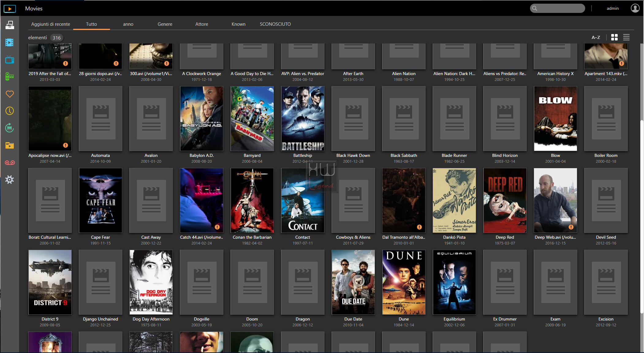The height and width of the screenshot is (353, 644).
Task: Click the Movies header title
Action: point(34,9)
